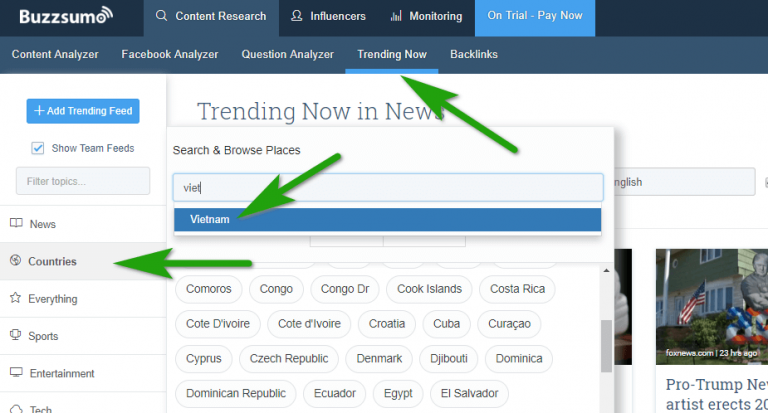
Task: Open the foxnews.com article thumbnail
Action: pyautogui.click(x=712, y=307)
